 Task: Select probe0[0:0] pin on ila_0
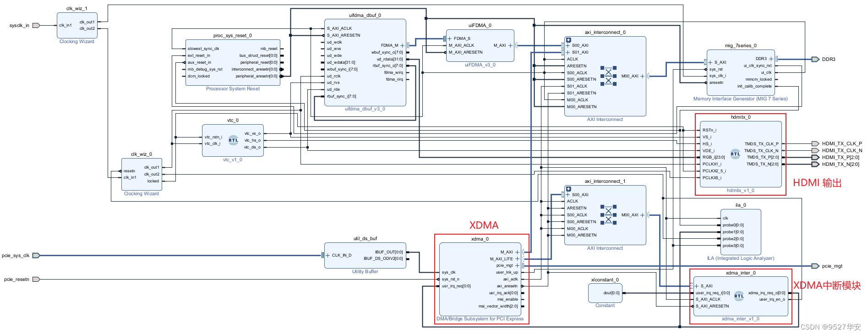733,225
